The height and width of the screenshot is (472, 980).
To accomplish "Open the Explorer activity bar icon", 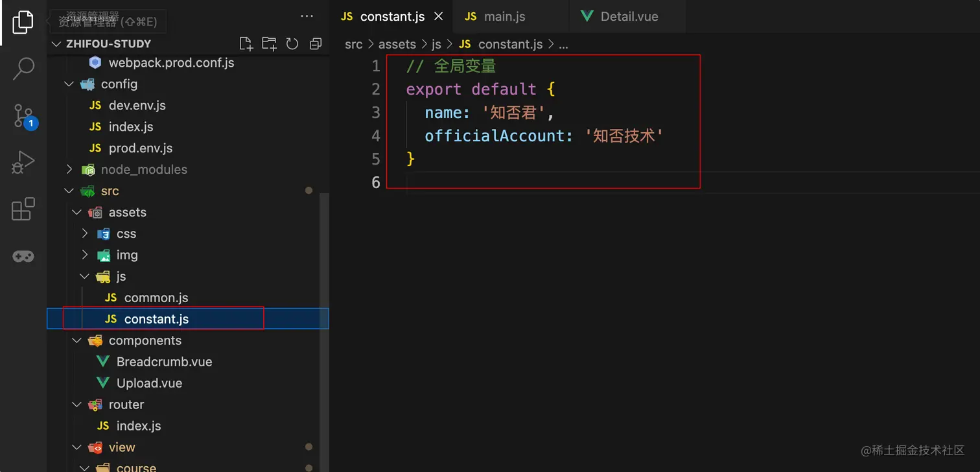I will 23,22.
